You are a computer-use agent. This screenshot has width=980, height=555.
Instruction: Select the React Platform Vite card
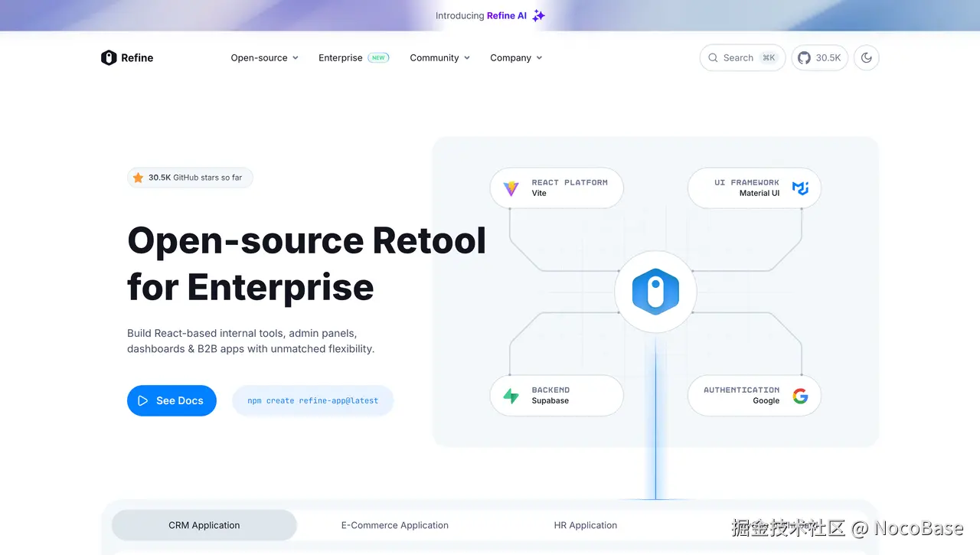pos(557,188)
